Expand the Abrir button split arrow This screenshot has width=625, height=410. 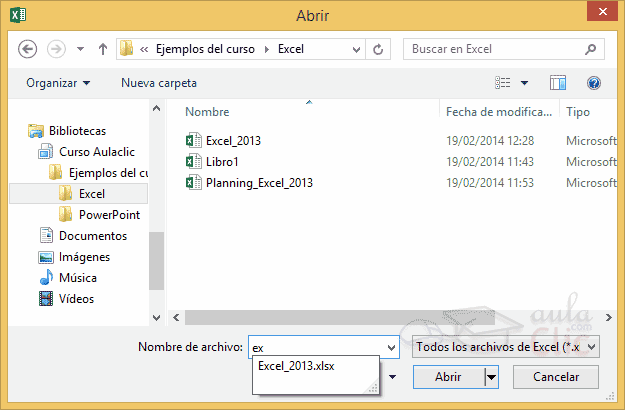pyautogui.click(x=490, y=377)
